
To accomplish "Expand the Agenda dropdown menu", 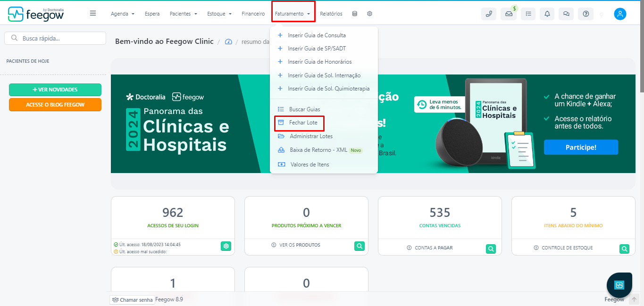I will [123, 14].
